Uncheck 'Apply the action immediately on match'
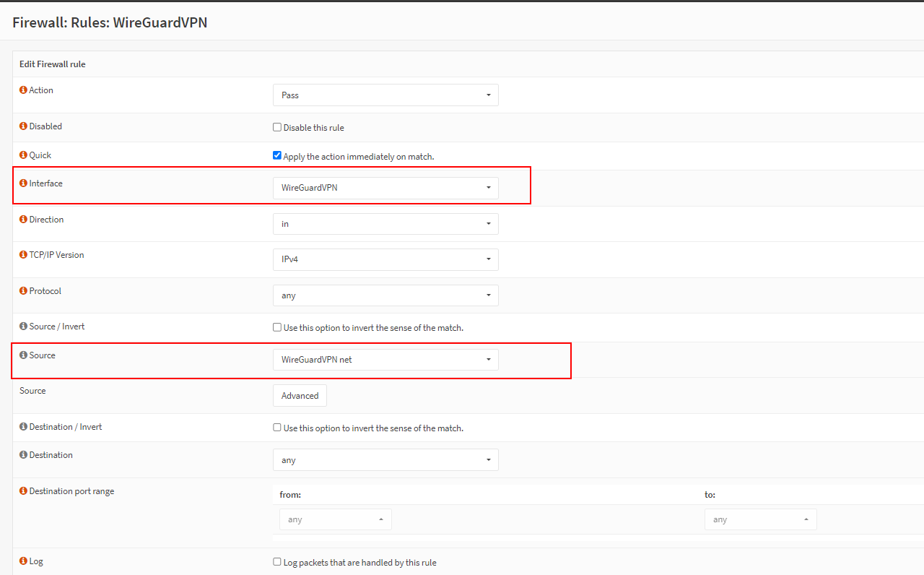This screenshot has height=575, width=924. tap(277, 155)
